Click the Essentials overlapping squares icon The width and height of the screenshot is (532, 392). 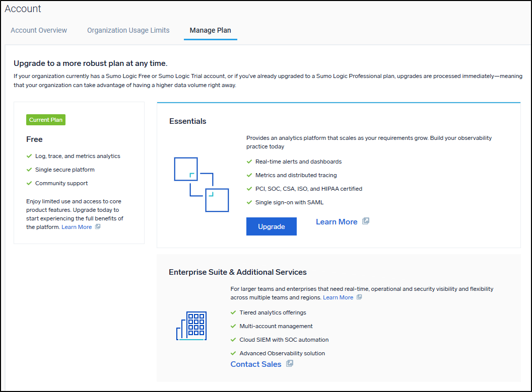[x=201, y=184]
